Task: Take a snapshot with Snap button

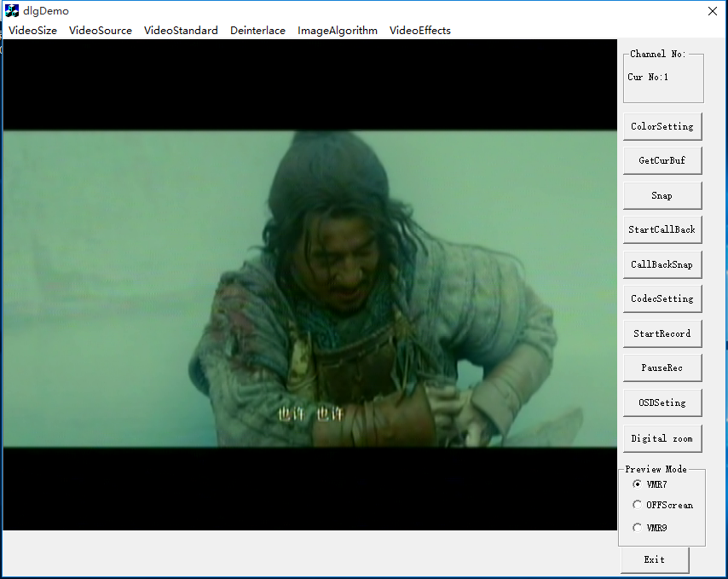Action: 662,195
